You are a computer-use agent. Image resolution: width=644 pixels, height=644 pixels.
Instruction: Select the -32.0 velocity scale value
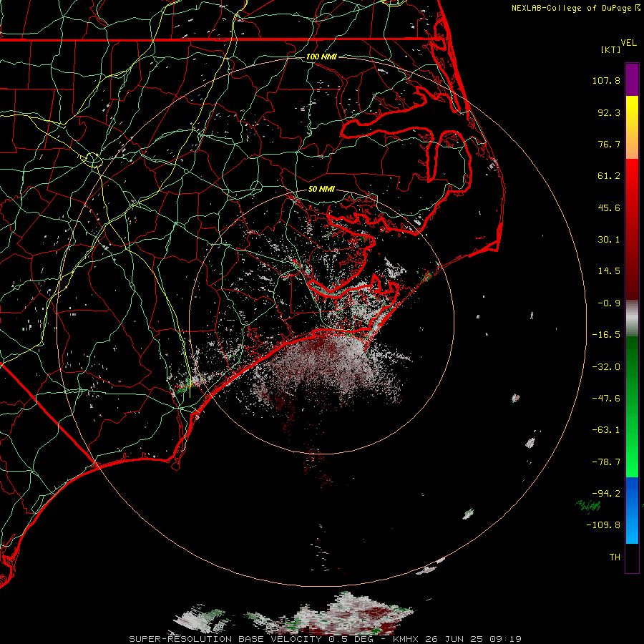(x=606, y=367)
